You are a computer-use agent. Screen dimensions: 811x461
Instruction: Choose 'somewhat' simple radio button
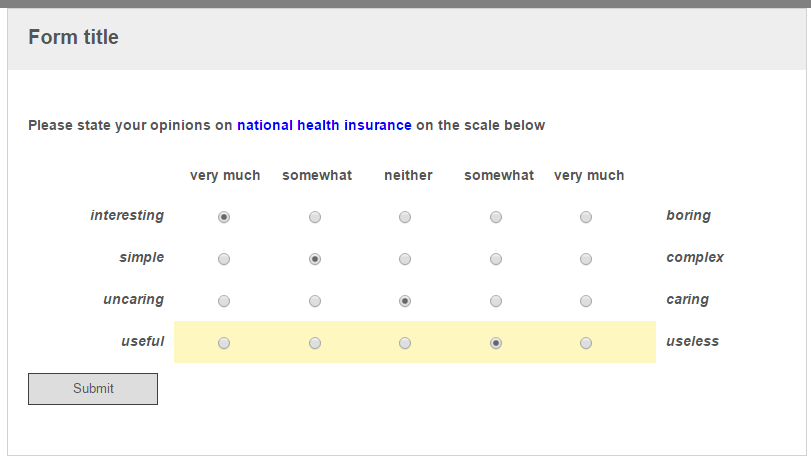[315, 259]
